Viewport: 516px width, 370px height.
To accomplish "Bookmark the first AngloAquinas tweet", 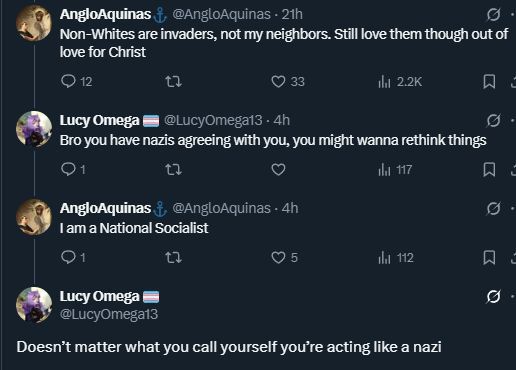I will (x=489, y=82).
